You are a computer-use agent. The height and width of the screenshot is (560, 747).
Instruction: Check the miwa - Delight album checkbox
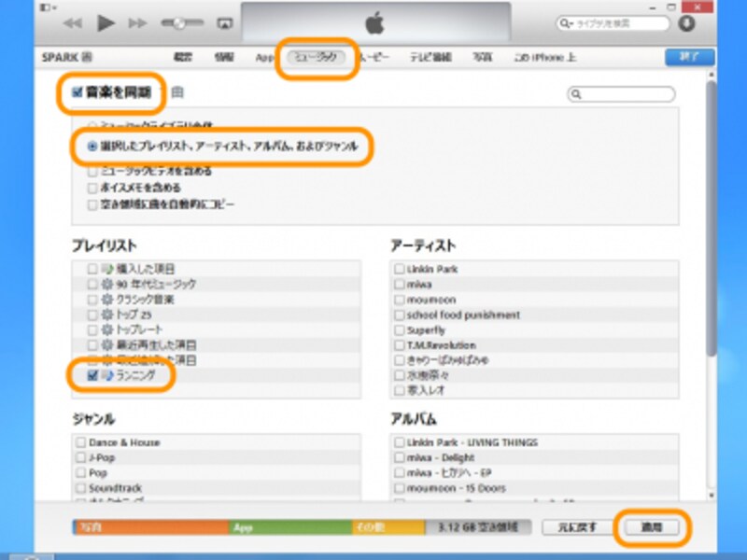point(400,457)
